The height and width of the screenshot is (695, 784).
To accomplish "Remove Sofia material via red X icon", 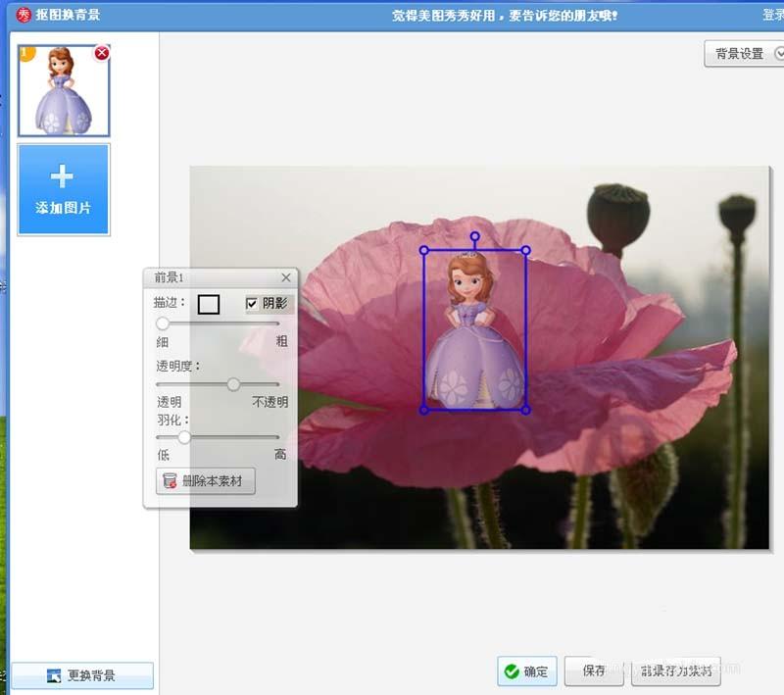I will (x=102, y=54).
